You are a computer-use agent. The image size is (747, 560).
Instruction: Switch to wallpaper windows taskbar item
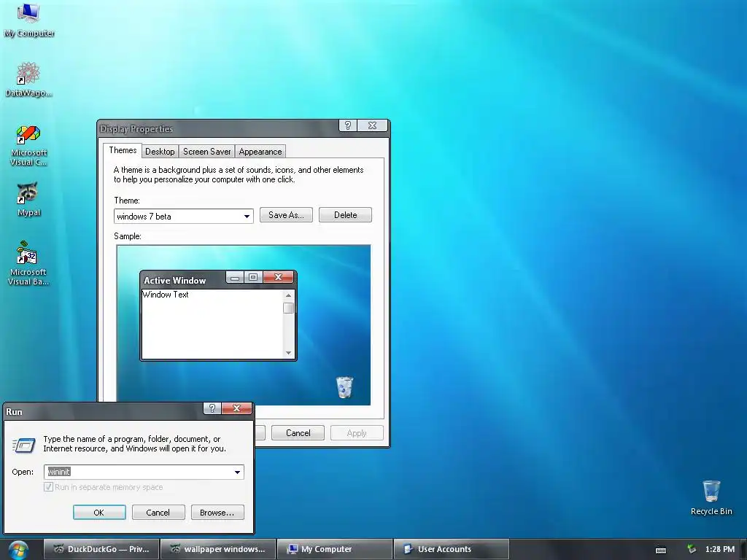click(218, 549)
